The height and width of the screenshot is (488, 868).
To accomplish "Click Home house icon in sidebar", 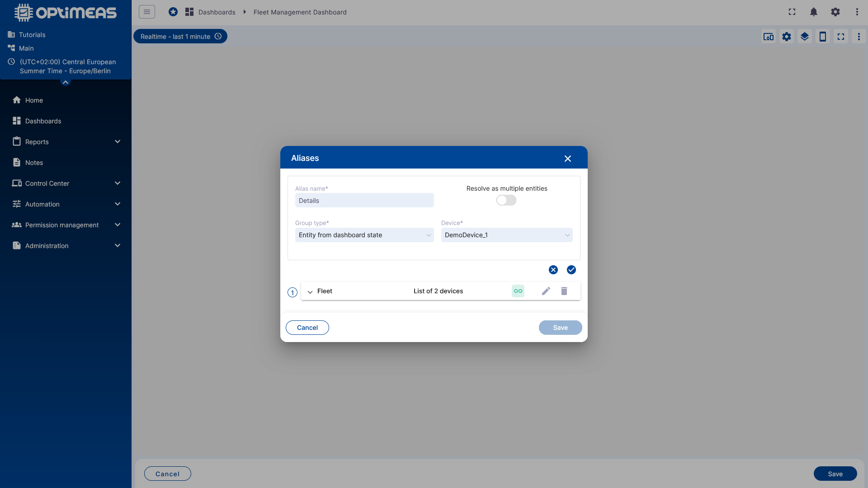I will point(17,100).
